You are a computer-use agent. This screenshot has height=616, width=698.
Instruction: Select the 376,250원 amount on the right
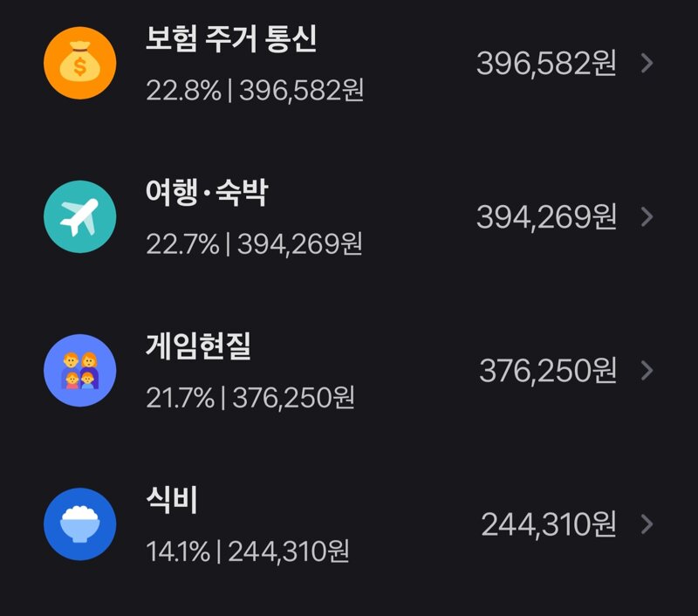(548, 371)
